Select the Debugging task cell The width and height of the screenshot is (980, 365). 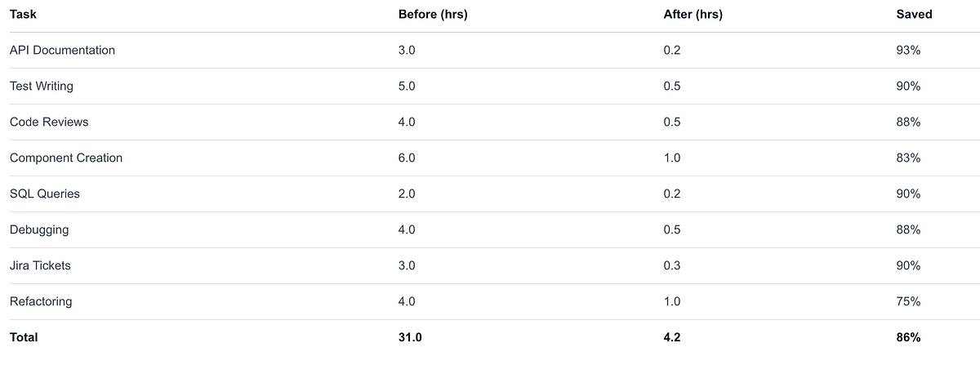(x=39, y=230)
